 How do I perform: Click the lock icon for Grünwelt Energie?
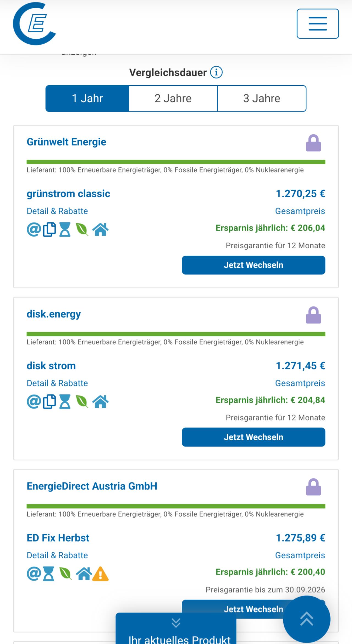pyautogui.click(x=313, y=143)
